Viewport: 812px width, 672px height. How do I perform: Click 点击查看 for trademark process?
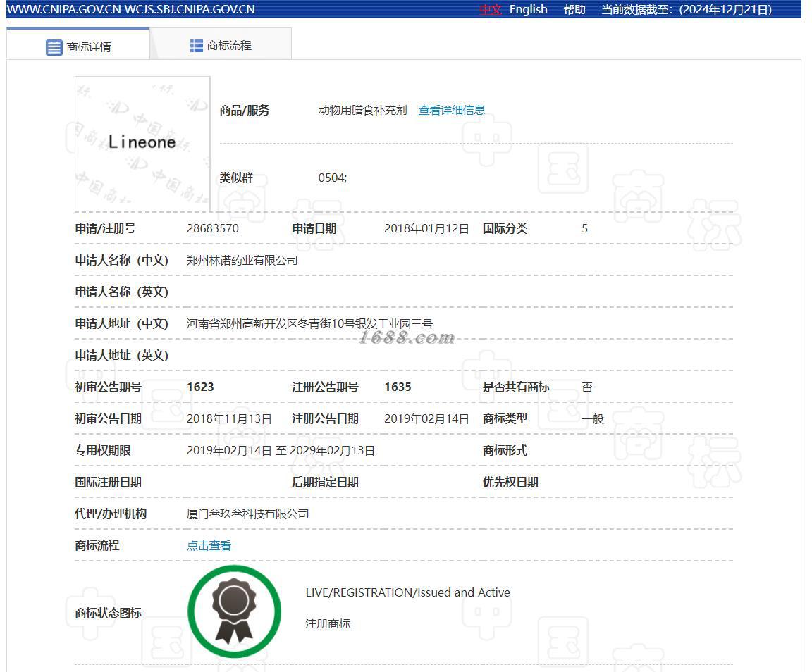tap(209, 545)
